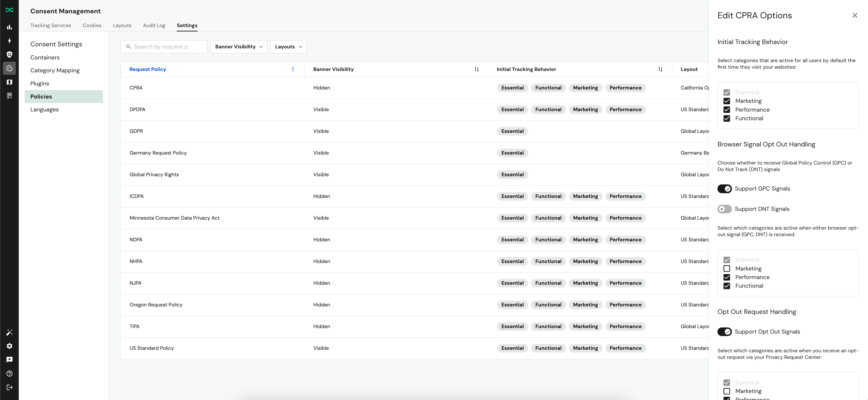Open the feedback chat bubble icon
Screen dimensions: 868x400
[9, 360]
